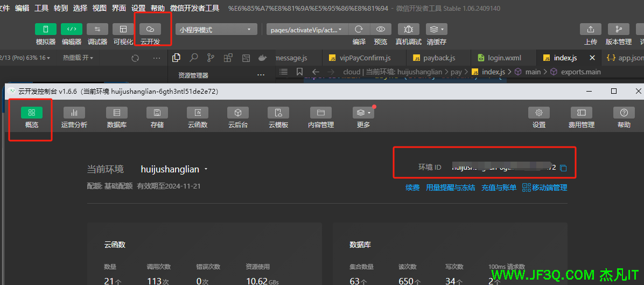Screen dimensions: 644x285
Task: Open 版本管理 version management
Action: [619, 29]
